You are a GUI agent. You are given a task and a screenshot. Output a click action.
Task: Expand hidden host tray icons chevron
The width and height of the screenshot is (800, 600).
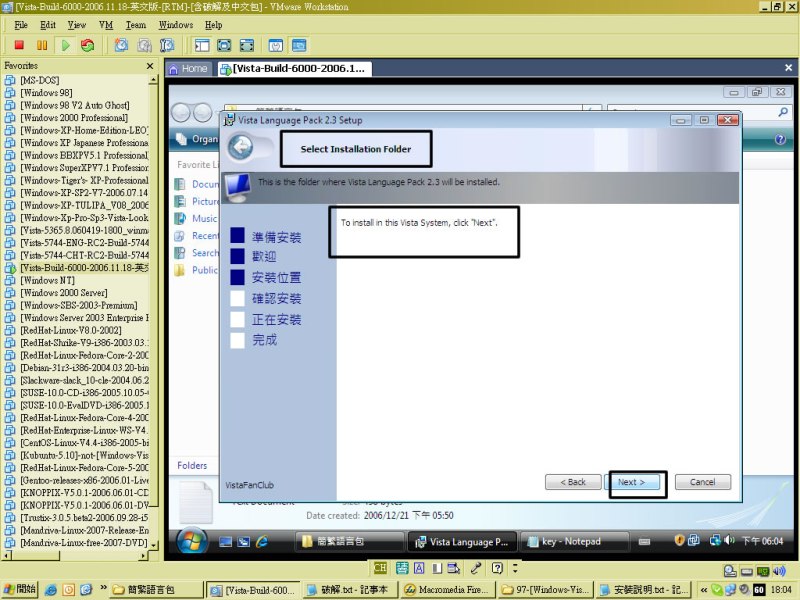pyautogui.click(x=703, y=590)
